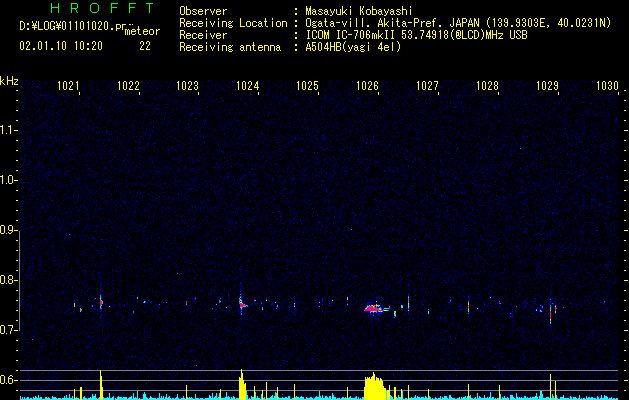The width and height of the screenshot is (629, 400).
Task: Select the A504HB(yagi 4el) antenna text
Action: (x=353, y=47)
